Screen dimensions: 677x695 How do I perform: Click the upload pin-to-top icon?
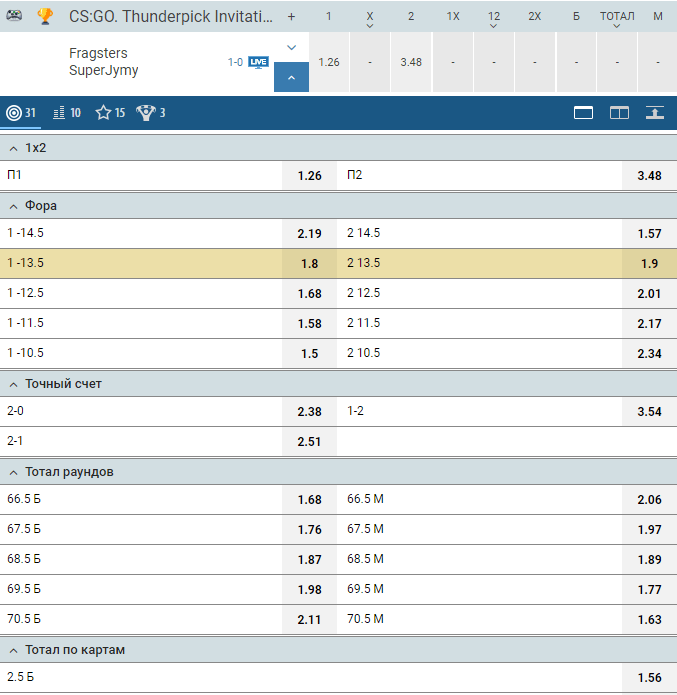655,113
